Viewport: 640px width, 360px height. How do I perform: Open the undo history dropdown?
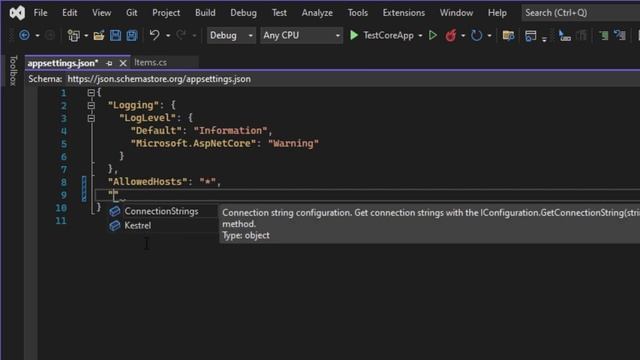[168, 36]
